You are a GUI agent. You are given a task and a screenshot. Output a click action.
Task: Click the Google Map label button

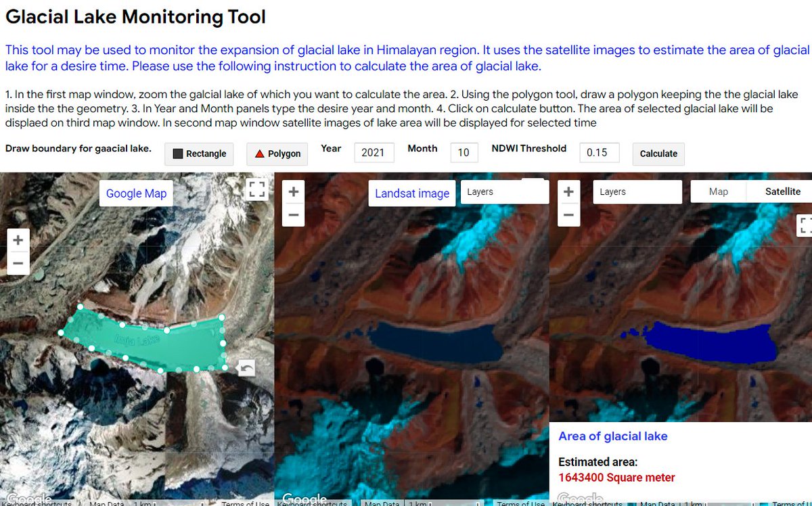pyautogui.click(x=136, y=193)
